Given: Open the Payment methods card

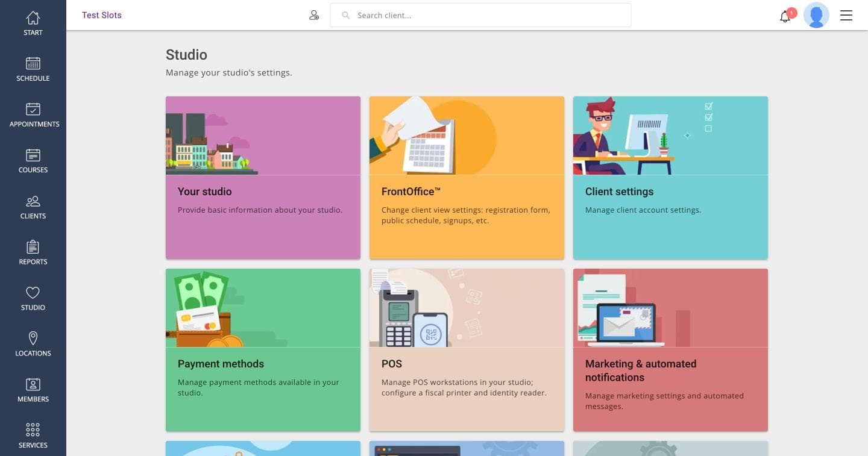Looking at the screenshot, I should (263, 350).
